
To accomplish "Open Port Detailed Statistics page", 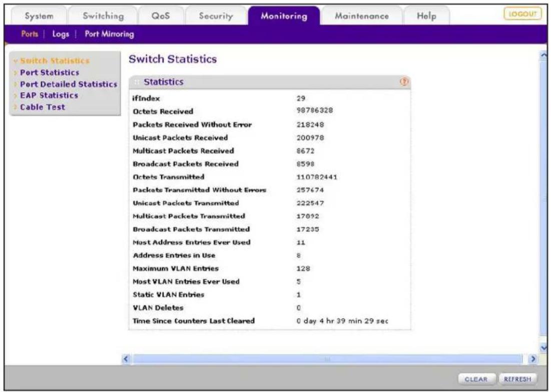I will 69,84.
